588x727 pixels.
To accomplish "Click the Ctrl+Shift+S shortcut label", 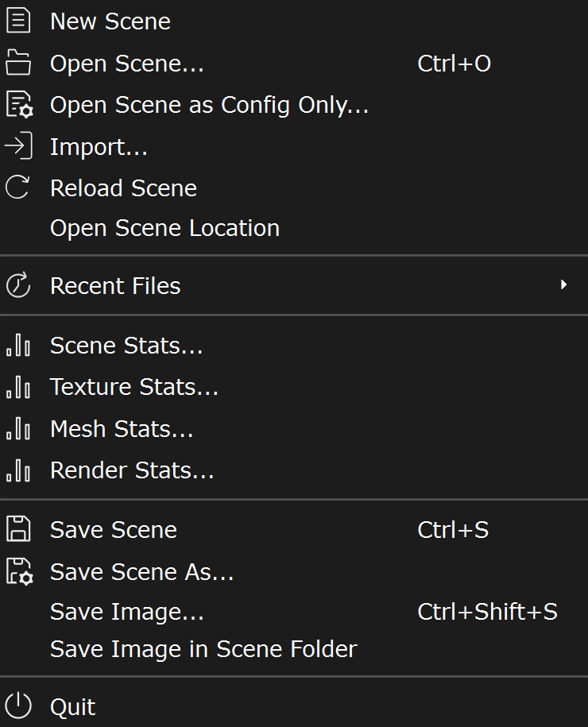I will point(487,612).
